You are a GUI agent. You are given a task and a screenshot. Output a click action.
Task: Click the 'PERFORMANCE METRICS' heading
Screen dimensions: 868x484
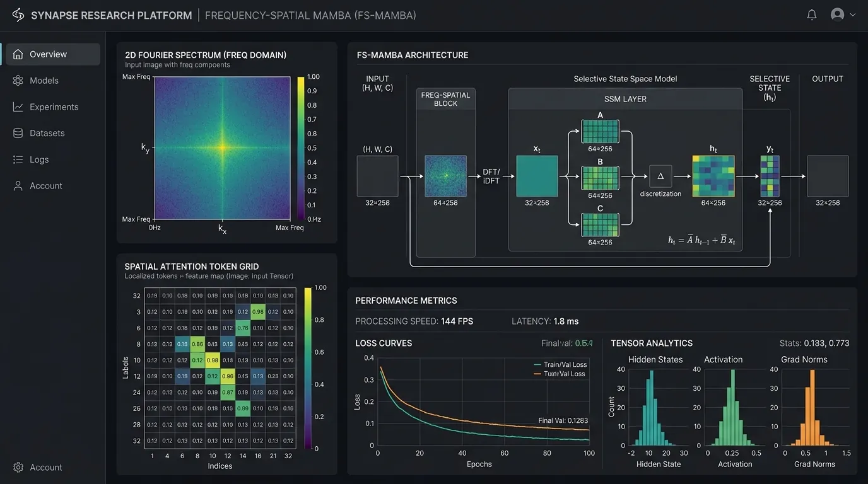coord(406,301)
